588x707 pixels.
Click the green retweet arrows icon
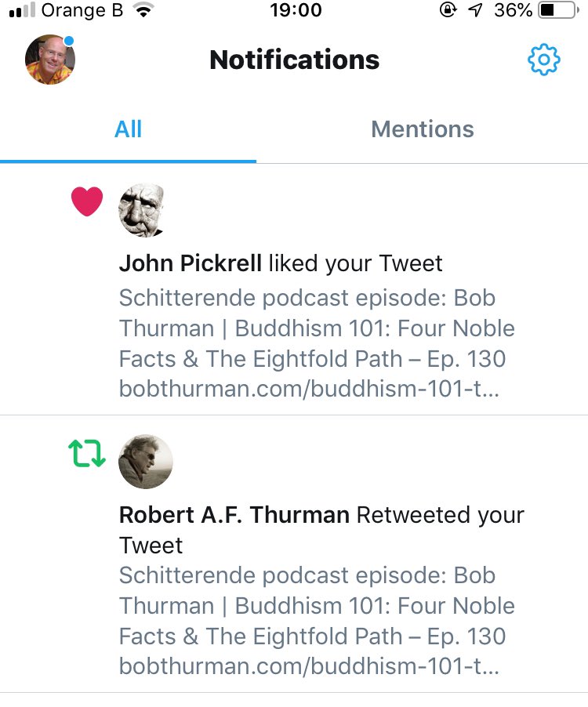pos(87,453)
